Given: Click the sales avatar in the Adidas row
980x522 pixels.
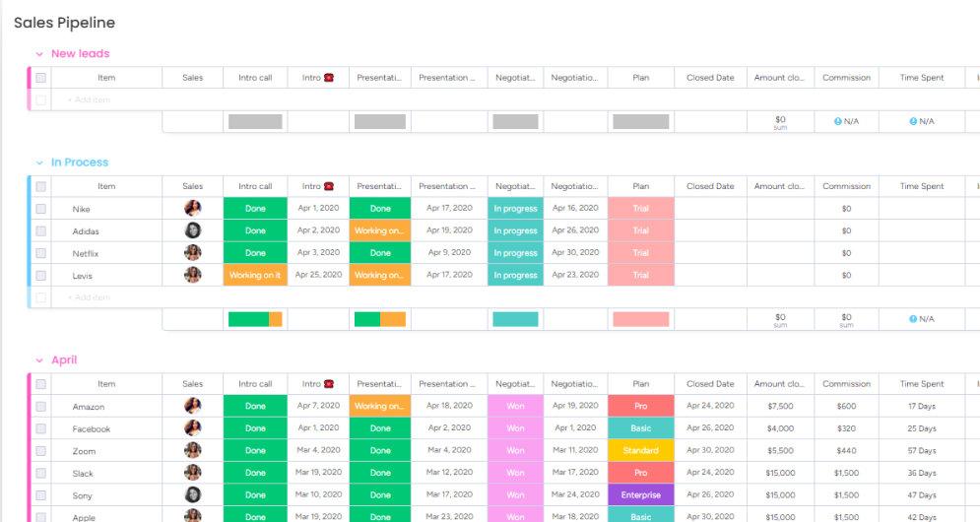Looking at the screenshot, I should (193, 230).
